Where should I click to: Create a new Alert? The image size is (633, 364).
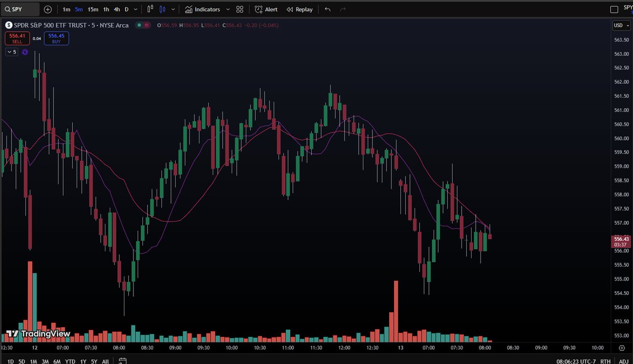(x=266, y=9)
